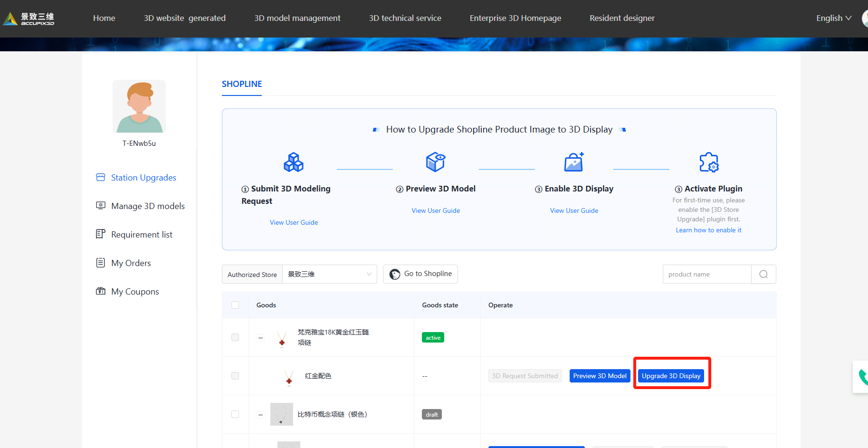The width and height of the screenshot is (868, 448).
Task: Open View User Guide under Preview 3D Model
Action: 436,210
